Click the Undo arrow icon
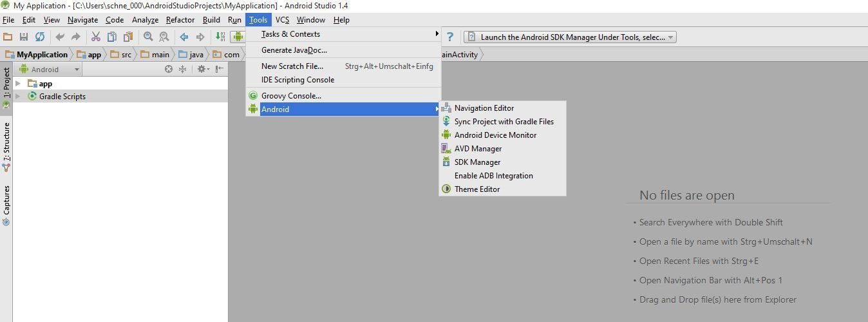The width and height of the screenshot is (868, 322). 60,37
